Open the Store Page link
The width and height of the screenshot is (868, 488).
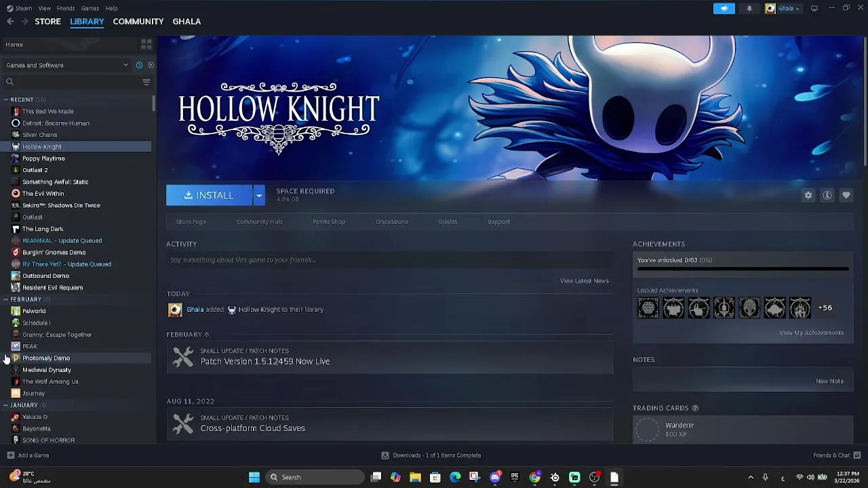pos(191,222)
